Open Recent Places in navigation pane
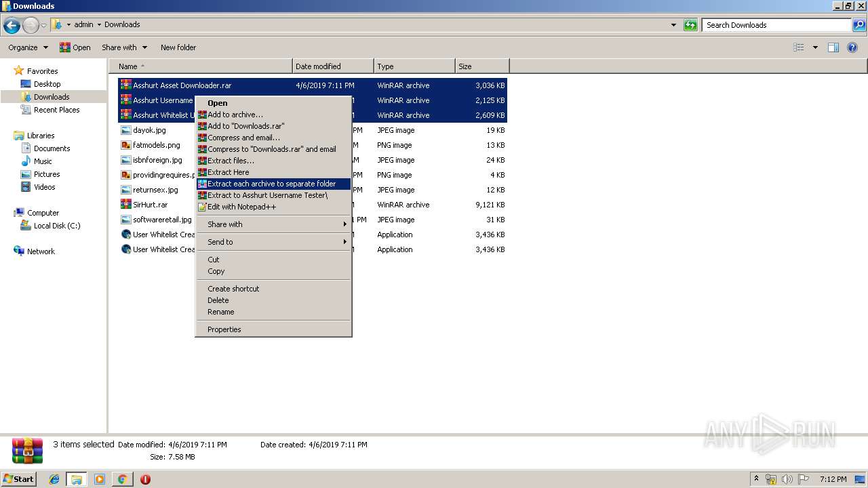Image resolution: width=868 pixels, height=488 pixels. 56,110
